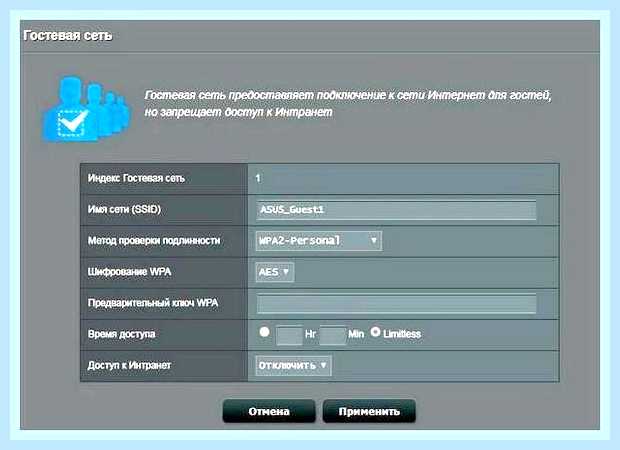Click the guest network index value 1

tap(258, 178)
